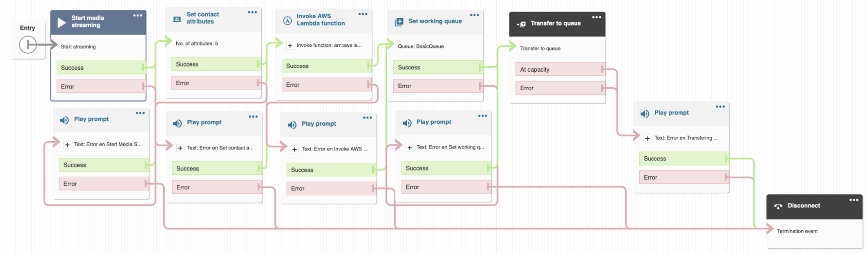
Task: Expand the Invoke function arn:aws:la... plus
Action: pos(290,46)
